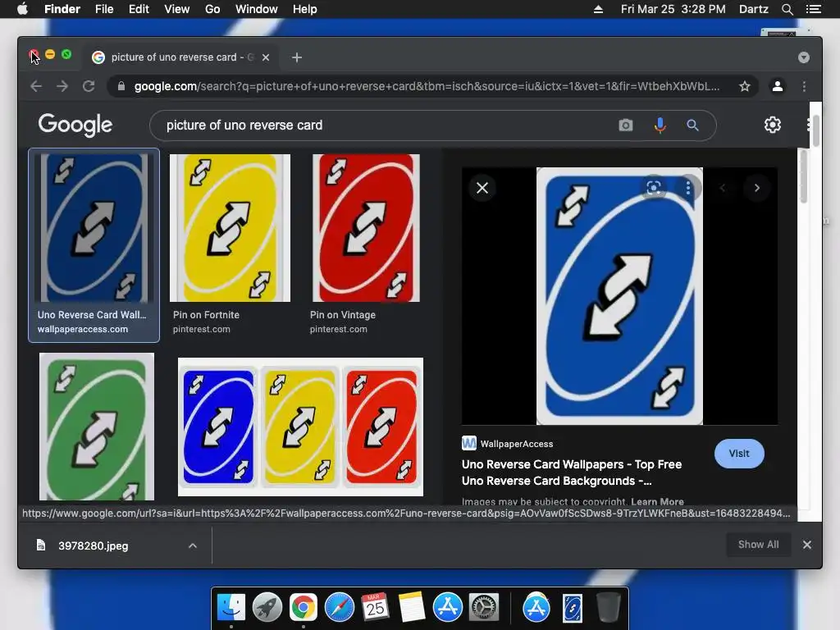Open the Go menu
840x630 pixels.
(x=212, y=9)
